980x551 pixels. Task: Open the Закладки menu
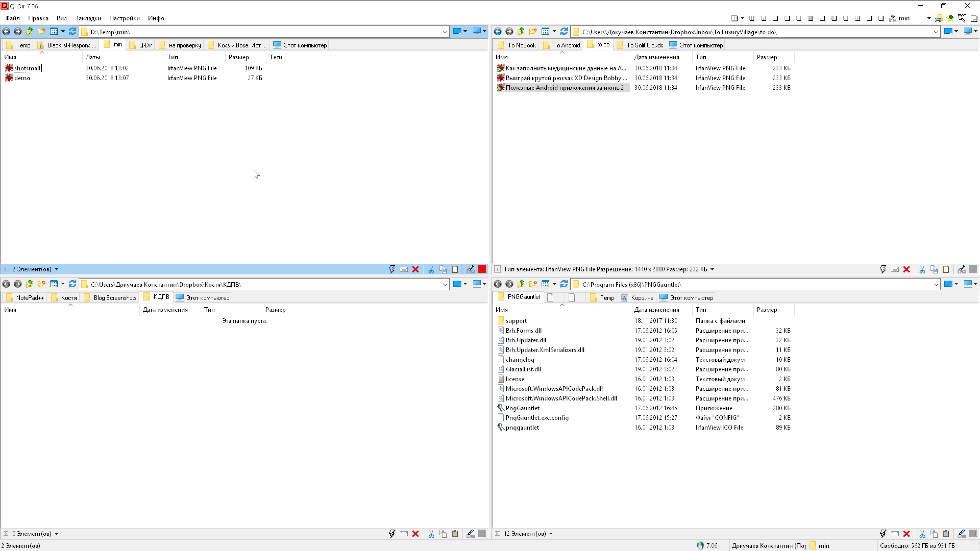[x=88, y=18]
